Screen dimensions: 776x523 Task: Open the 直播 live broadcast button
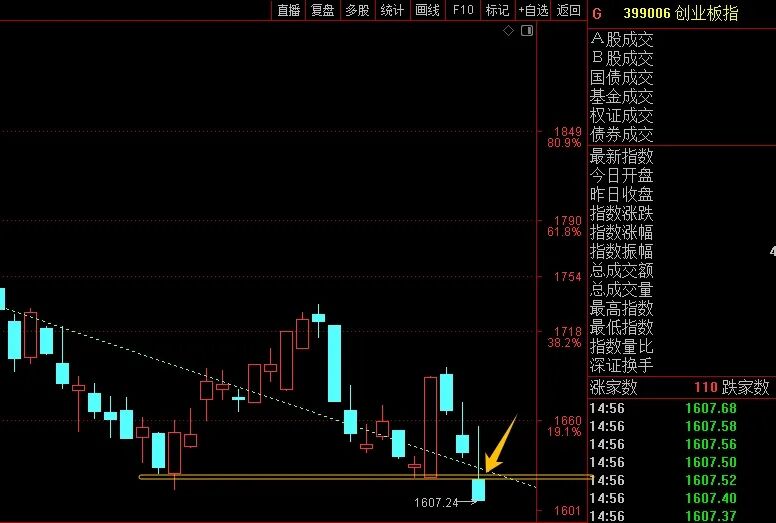(289, 10)
